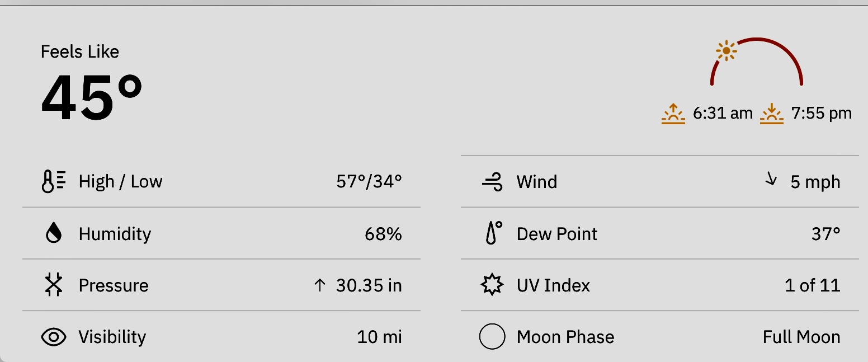
Task: Click the wind direction arrow
Action: click(x=771, y=180)
